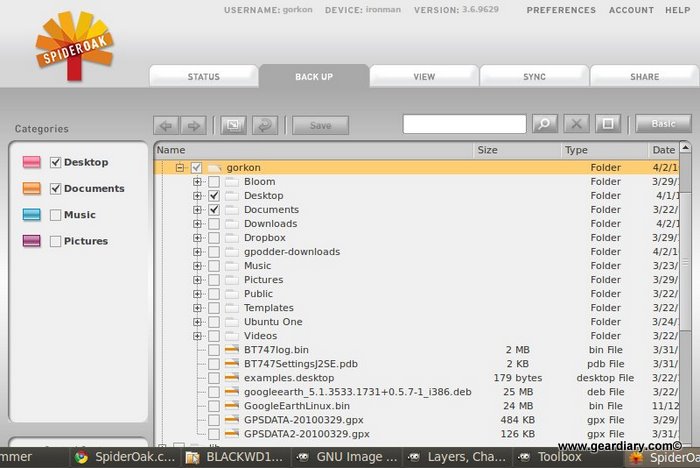Check the BT747log.bin file checkbox

click(214, 350)
